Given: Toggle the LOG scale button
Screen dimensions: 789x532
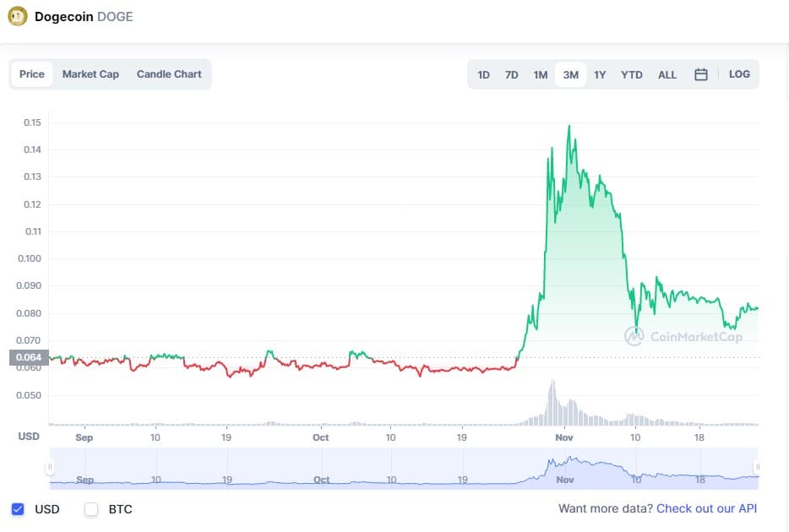Looking at the screenshot, I should [739, 74].
